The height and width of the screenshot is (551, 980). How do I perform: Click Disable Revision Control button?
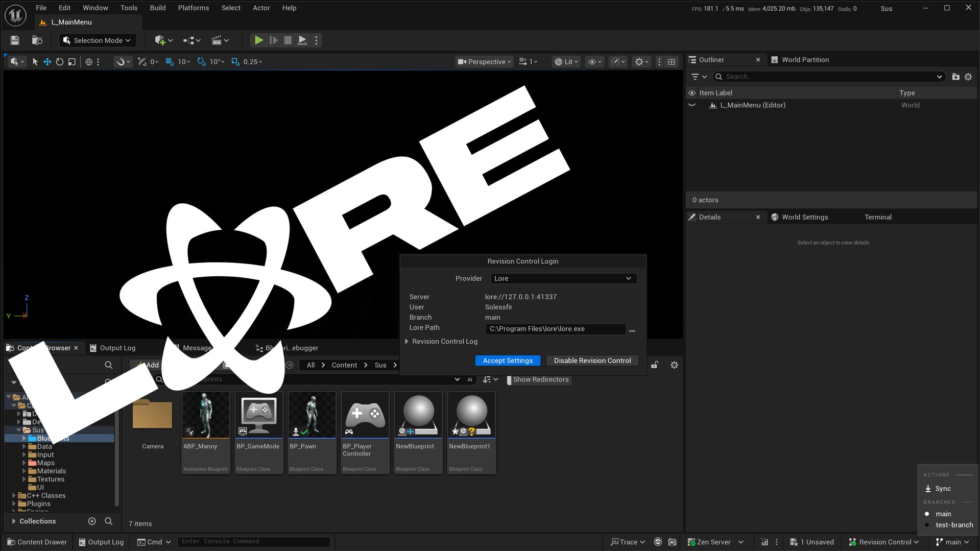coord(592,361)
